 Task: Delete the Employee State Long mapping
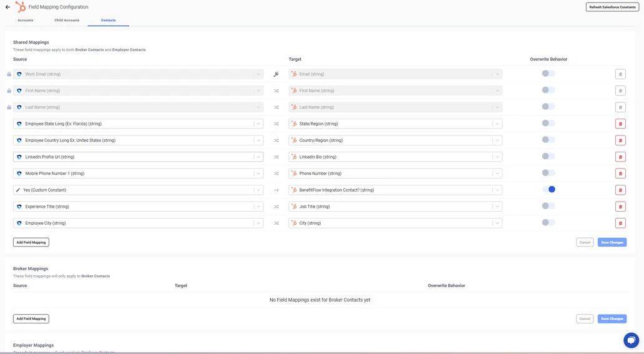click(x=620, y=124)
